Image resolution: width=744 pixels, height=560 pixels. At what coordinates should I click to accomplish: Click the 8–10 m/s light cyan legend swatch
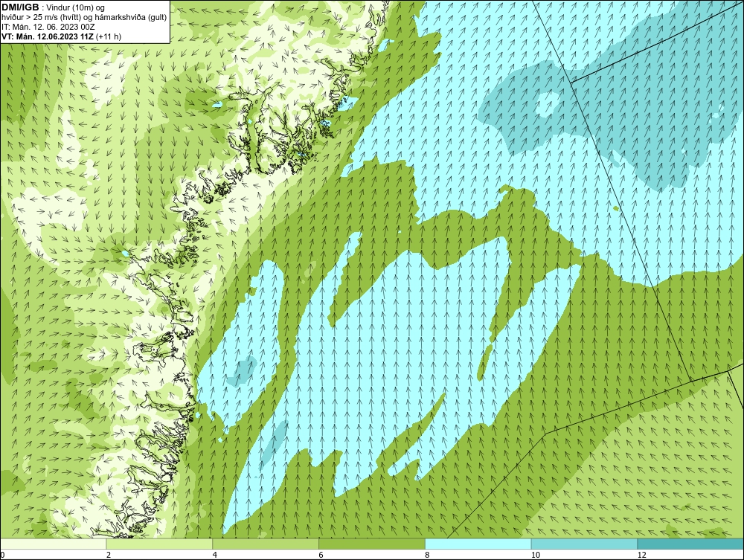tap(478, 544)
